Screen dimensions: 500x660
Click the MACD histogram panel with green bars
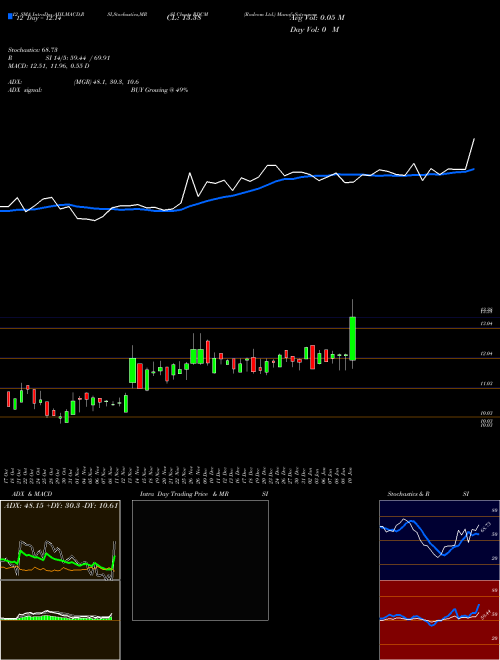coord(60,620)
